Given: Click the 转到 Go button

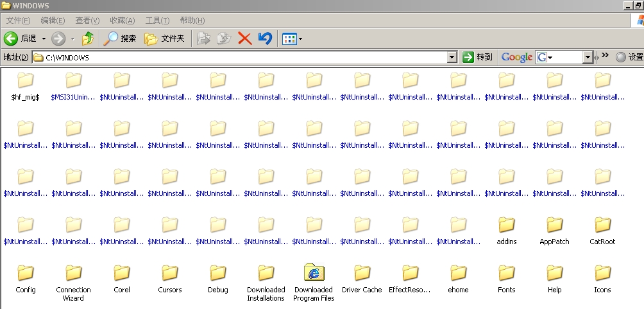Looking at the screenshot, I should (477, 57).
